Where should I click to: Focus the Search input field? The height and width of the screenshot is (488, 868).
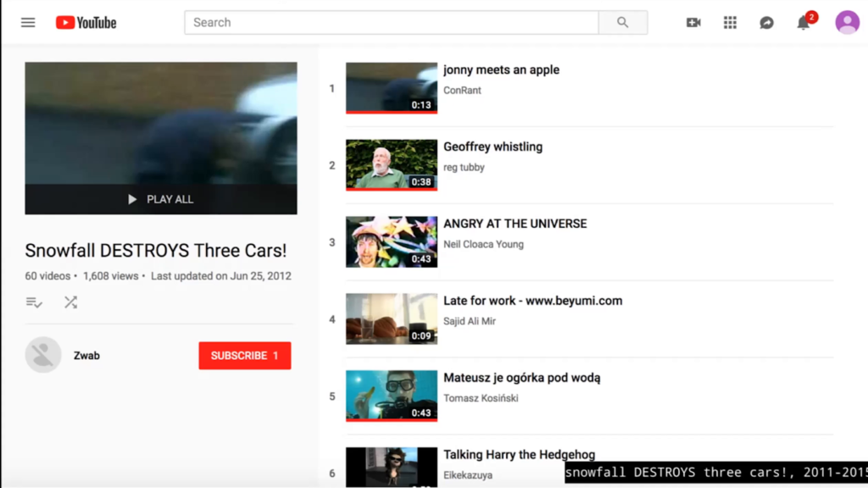392,23
